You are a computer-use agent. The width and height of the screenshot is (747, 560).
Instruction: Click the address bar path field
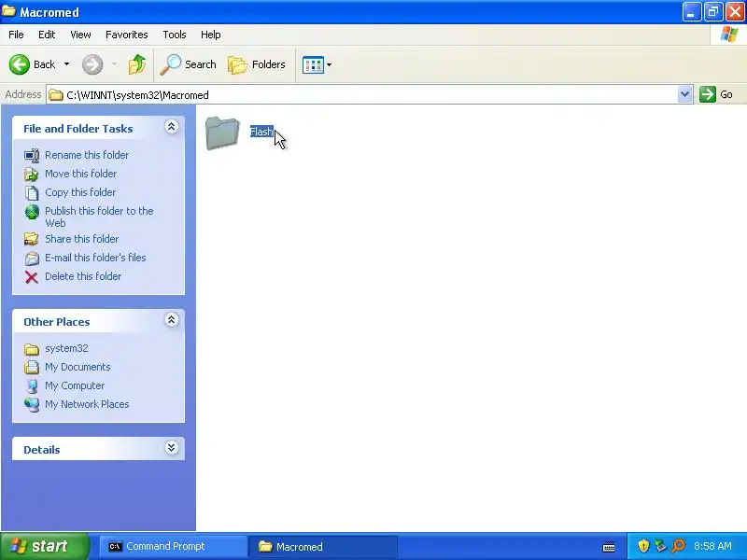pos(362,95)
